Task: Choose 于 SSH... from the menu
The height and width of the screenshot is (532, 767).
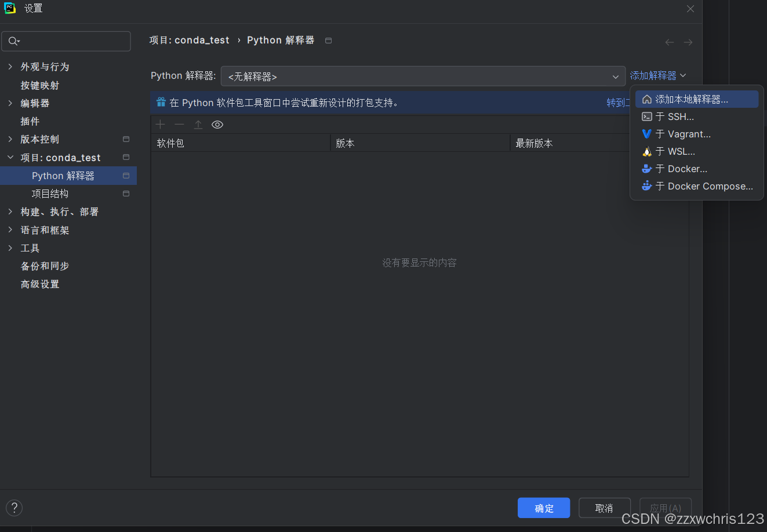Action: (x=697, y=116)
